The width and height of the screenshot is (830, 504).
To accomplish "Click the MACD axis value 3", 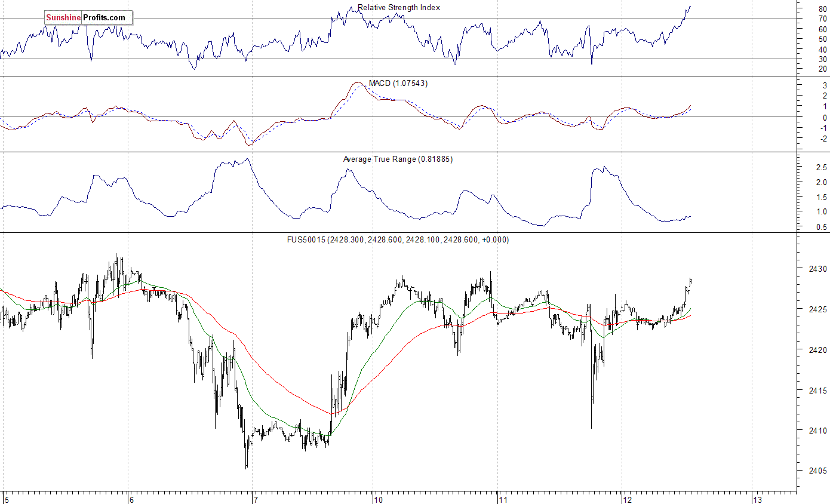I will [x=825, y=85].
